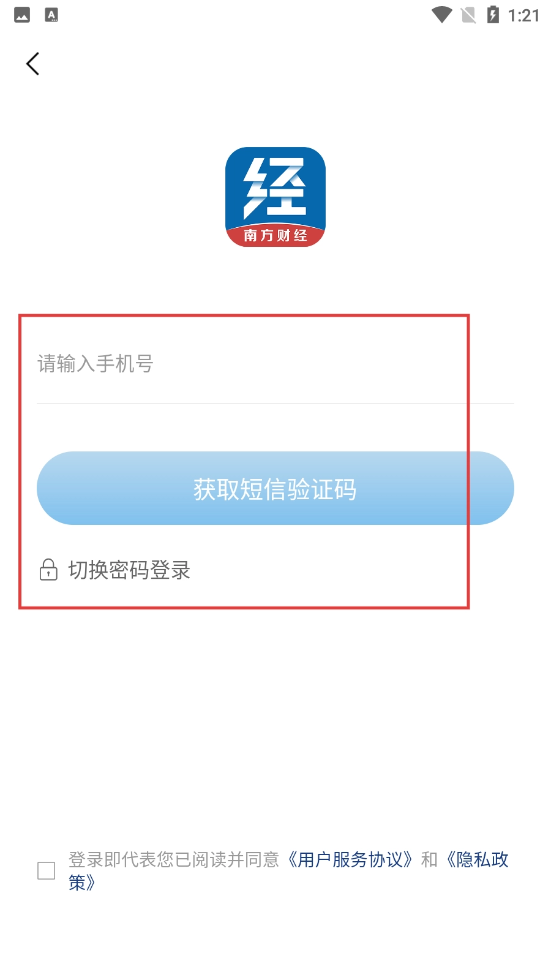The height and width of the screenshot is (980, 551).
Task: Tap the white 经 character in logo
Action: click(275, 187)
